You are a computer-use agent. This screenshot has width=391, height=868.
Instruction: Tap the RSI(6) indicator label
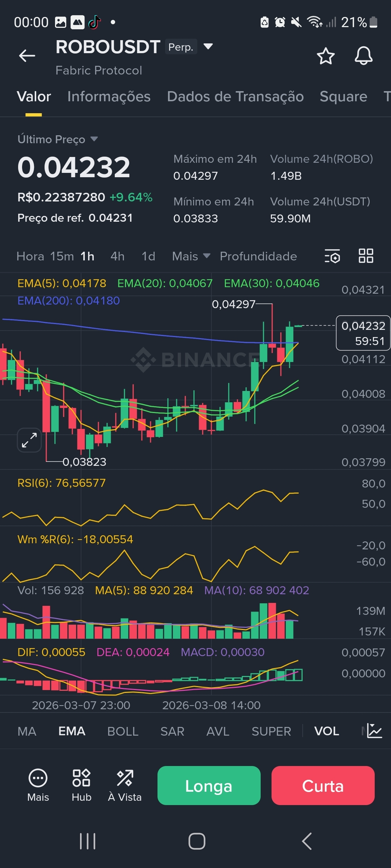tap(62, 483)
